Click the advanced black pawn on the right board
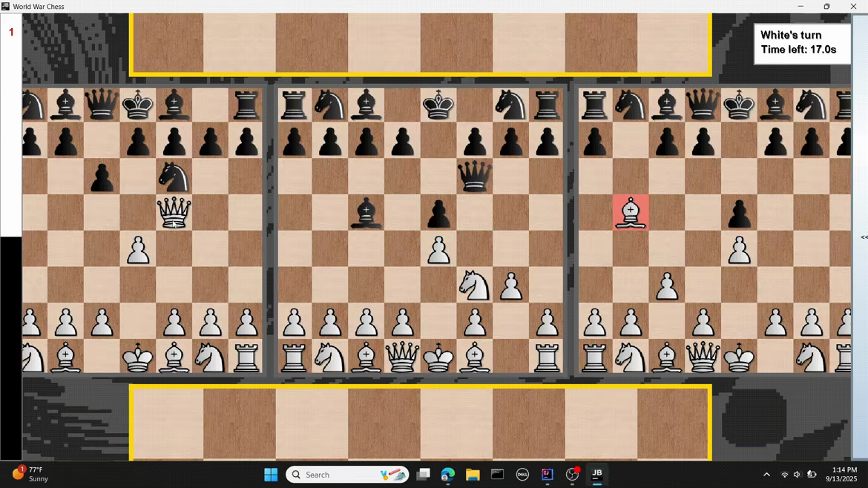Screen dimensions: 868x488 [739, 214]
